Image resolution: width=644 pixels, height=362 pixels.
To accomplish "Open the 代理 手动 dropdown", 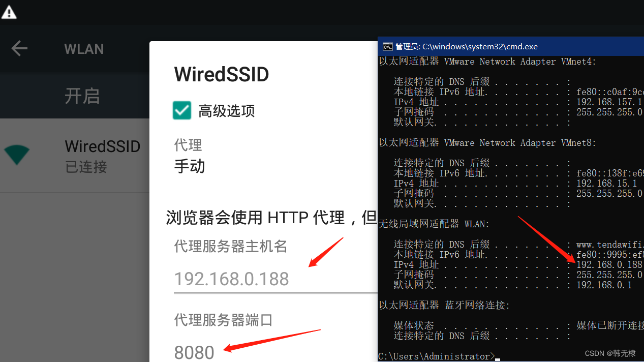I will [190, 166].
